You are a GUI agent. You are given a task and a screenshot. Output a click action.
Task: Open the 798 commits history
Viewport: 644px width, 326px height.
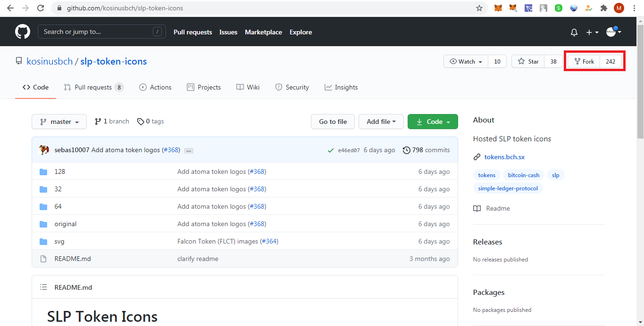click(x=426, y=150)
